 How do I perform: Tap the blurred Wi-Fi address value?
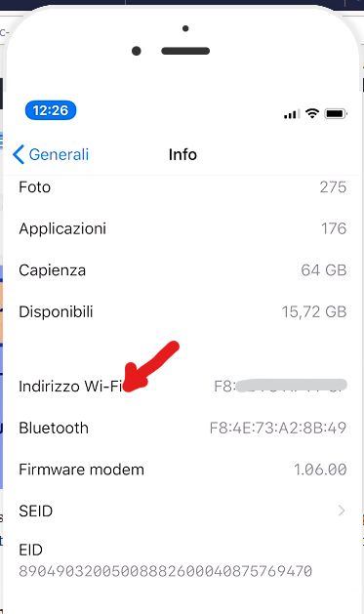click(280, 387)
